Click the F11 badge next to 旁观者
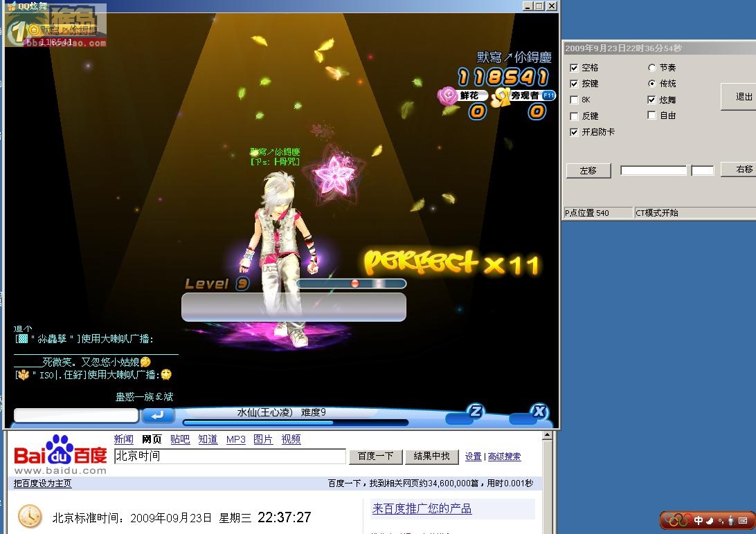Screen dimensions: 756x534 click(x=549, y=95)
